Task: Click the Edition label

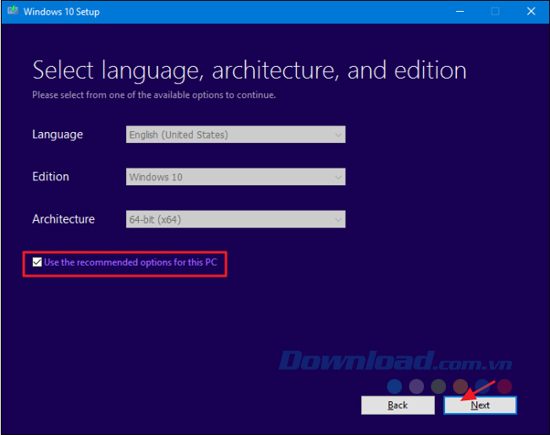Action: click(x=51, y=176)
